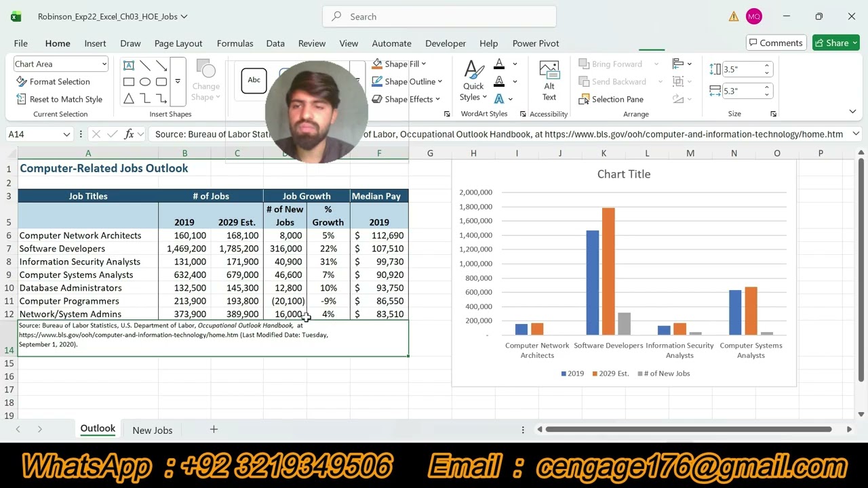Open the MQ account profile
868x488 pixels.
point(753,16)
